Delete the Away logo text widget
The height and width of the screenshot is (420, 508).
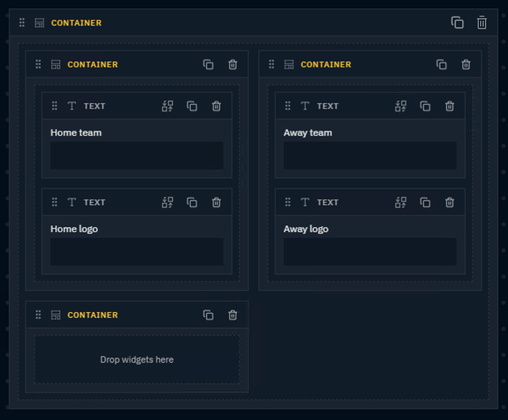pos(450,202)
